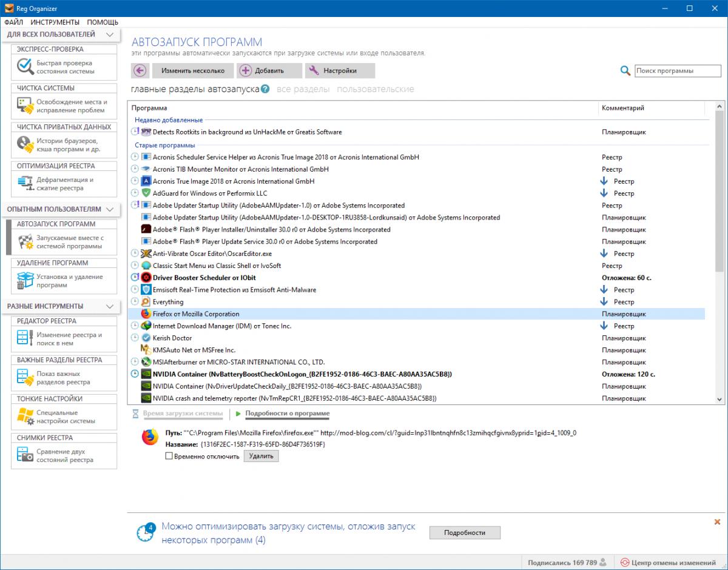Click the Удалить button
Viewport: 728px width, 570px height.
(261, 457)
